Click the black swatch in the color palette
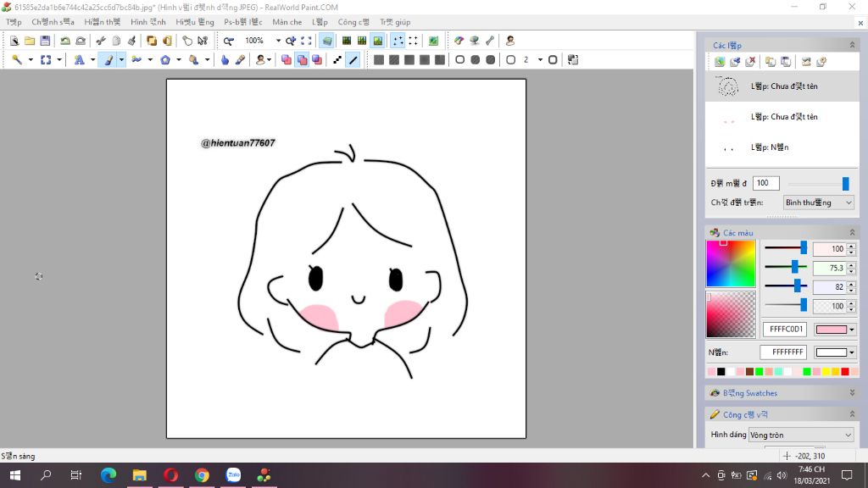868x488 pixels. tap(721, 372)
